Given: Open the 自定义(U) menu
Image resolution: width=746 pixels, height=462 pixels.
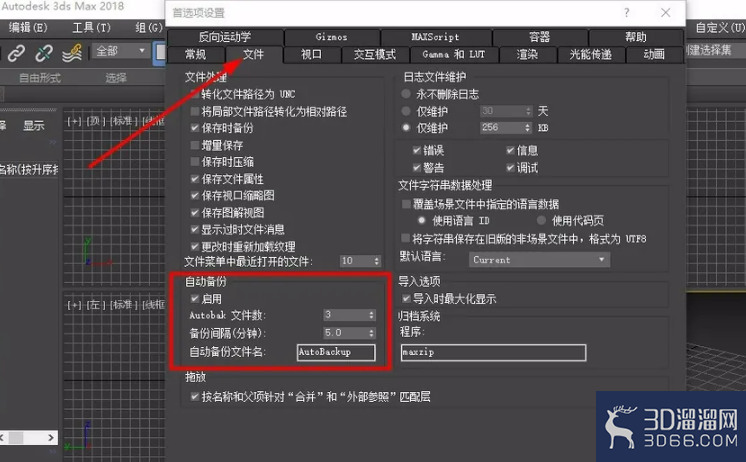Looking at the screenshot, I should coord(720,28).
